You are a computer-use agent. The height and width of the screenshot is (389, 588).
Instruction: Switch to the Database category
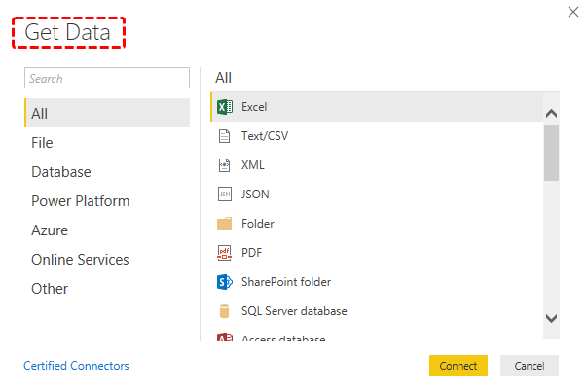click(x=107, y=171)
